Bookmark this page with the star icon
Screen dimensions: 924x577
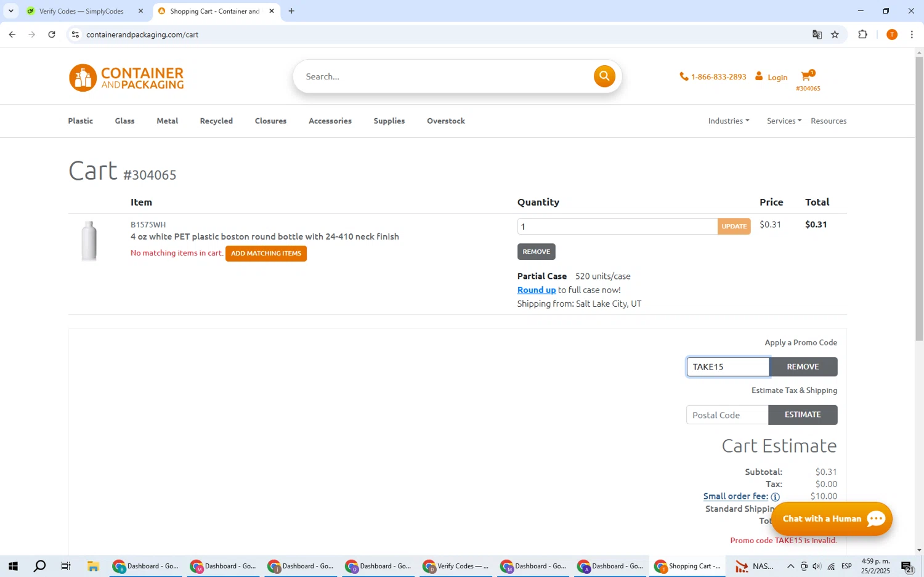pyautogui.click(x=835, y=34)
